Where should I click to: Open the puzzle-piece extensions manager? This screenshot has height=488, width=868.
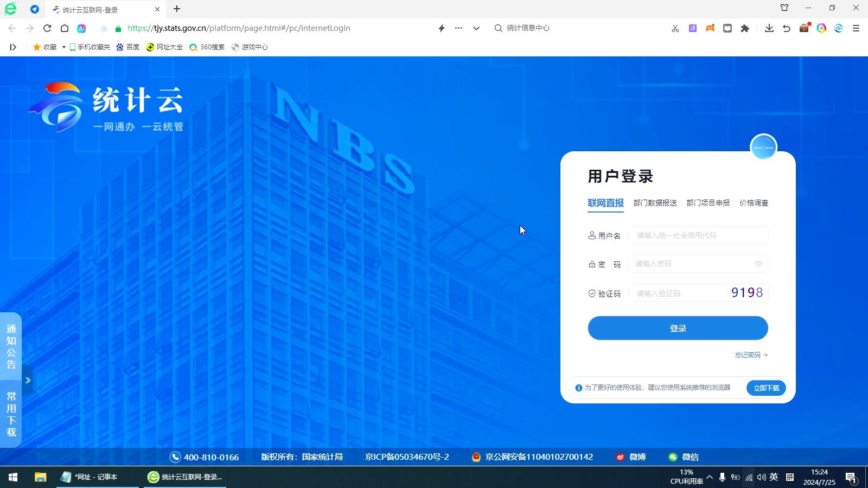745,28
